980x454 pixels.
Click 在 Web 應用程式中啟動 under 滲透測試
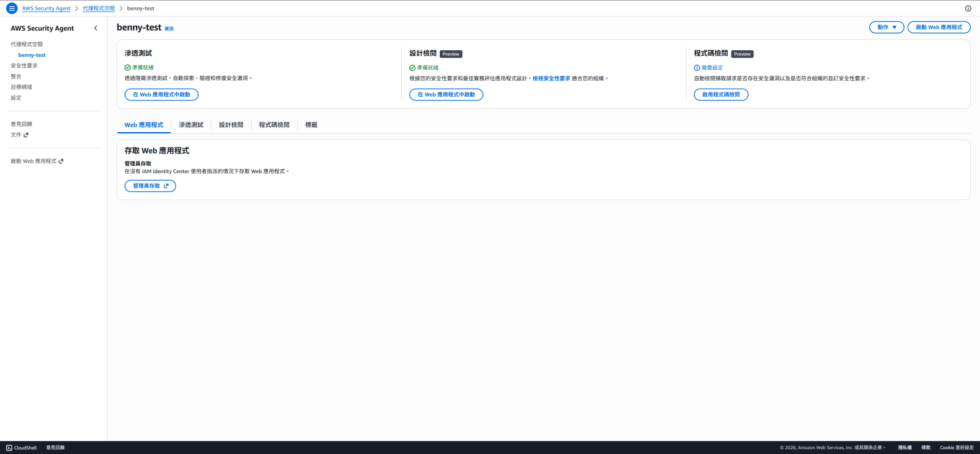[x=161, y=95]
